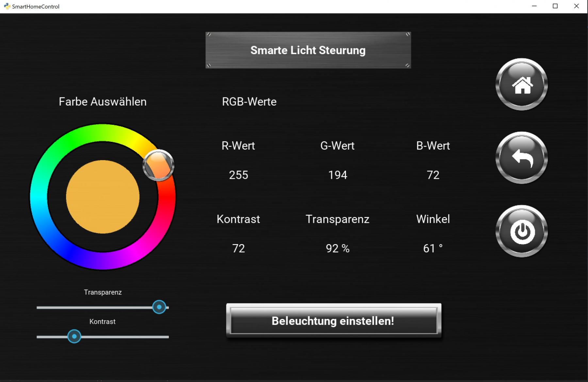
Task: Click the back arrow button
Action: tap(521, 158)
